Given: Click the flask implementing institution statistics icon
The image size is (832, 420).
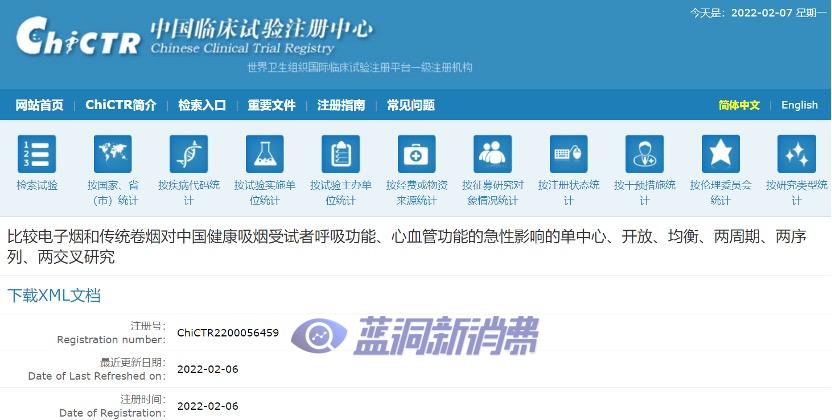Looking at the screenshot, I should point(265,154).
